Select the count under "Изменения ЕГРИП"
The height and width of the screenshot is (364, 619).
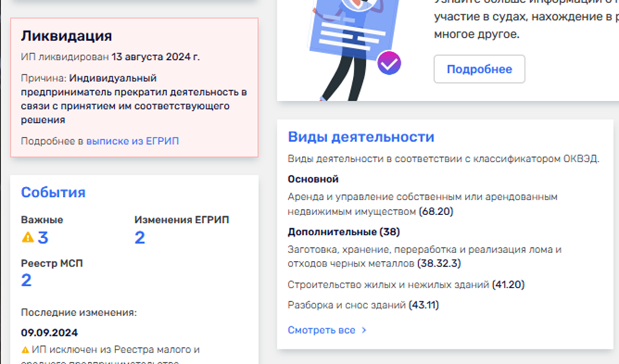click(140, 238)
